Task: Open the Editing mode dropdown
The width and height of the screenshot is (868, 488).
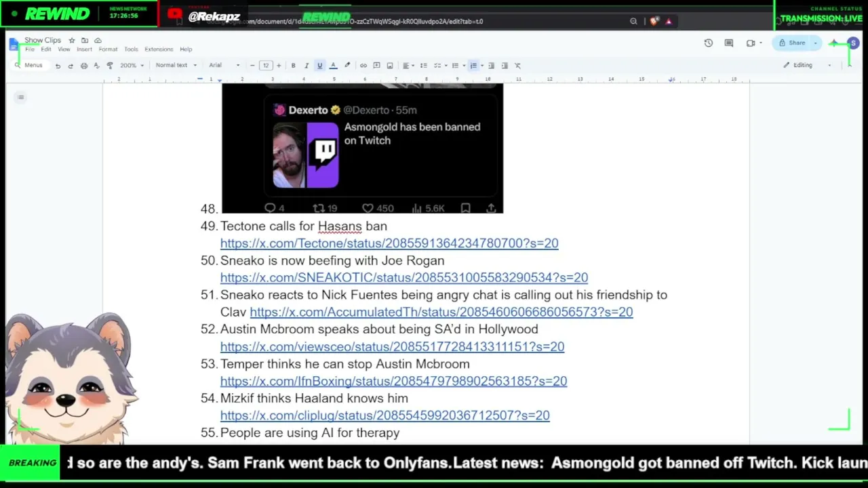Action: click(807, 65)
